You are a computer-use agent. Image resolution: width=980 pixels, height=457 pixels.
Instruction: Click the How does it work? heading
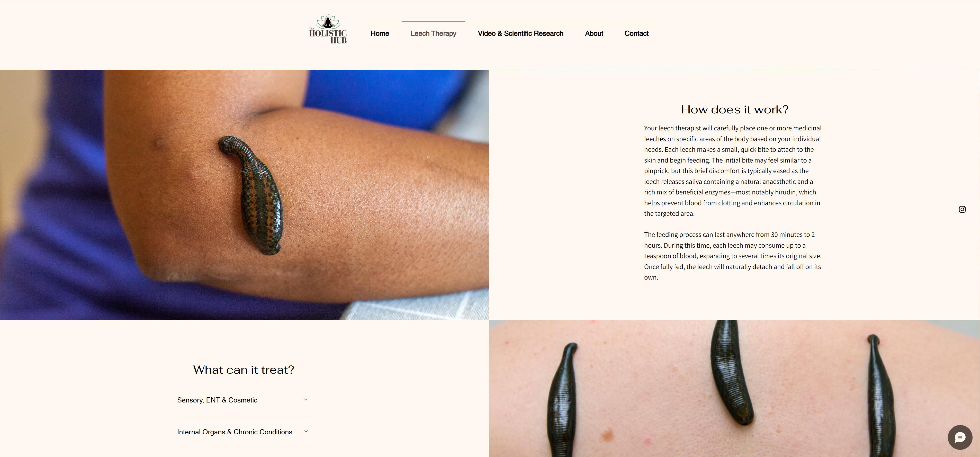(735, 110)
